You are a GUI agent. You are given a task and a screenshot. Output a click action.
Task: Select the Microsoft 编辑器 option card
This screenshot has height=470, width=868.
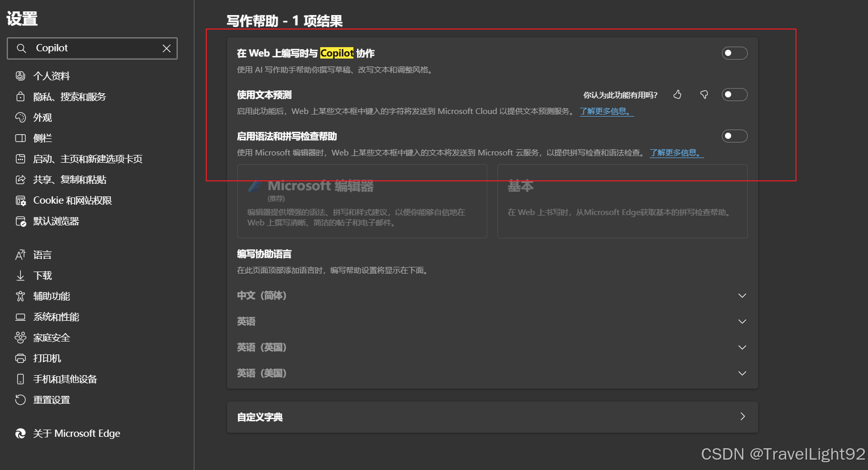tap(362, 201)
